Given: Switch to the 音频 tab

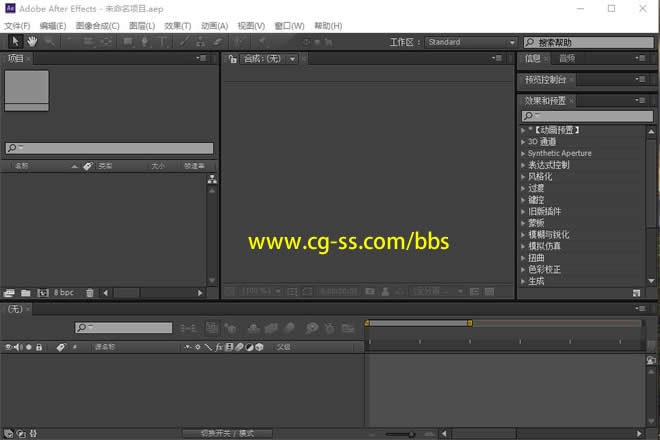Looking at the screenshot, I should 567,59.
